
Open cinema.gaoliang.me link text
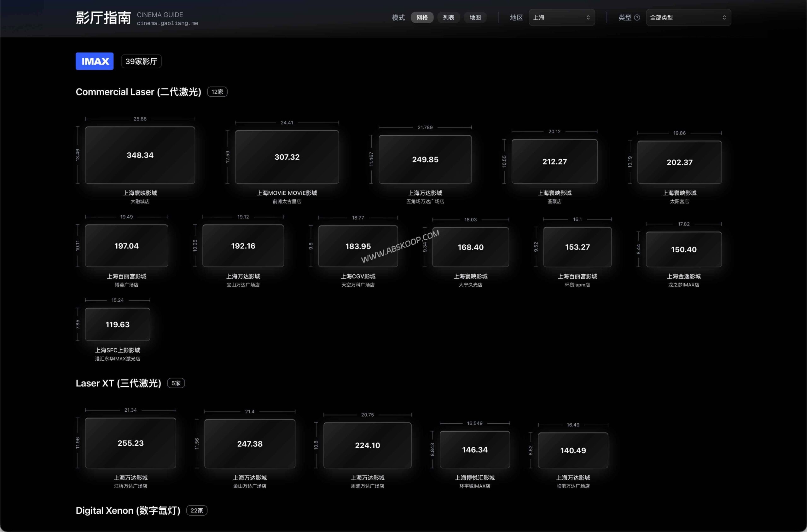tap(167, 23)
